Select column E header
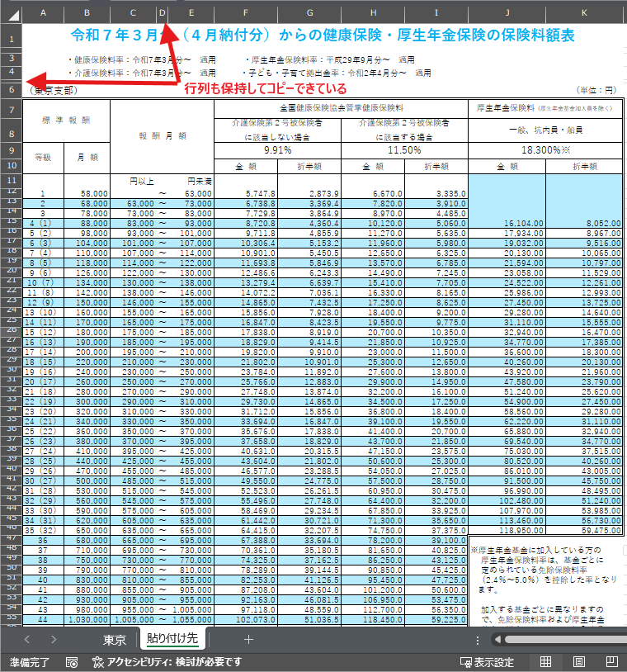The width and height of the screenshot is (627, 672). [x=191, y=13]
